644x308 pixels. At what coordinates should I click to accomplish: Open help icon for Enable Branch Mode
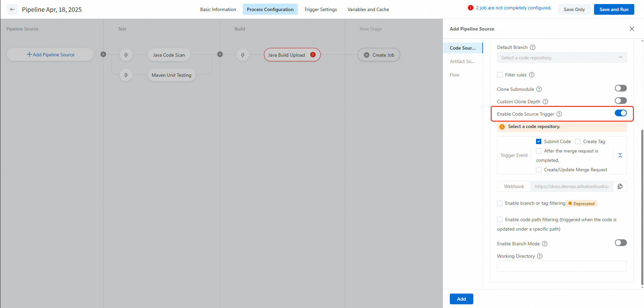545,244
